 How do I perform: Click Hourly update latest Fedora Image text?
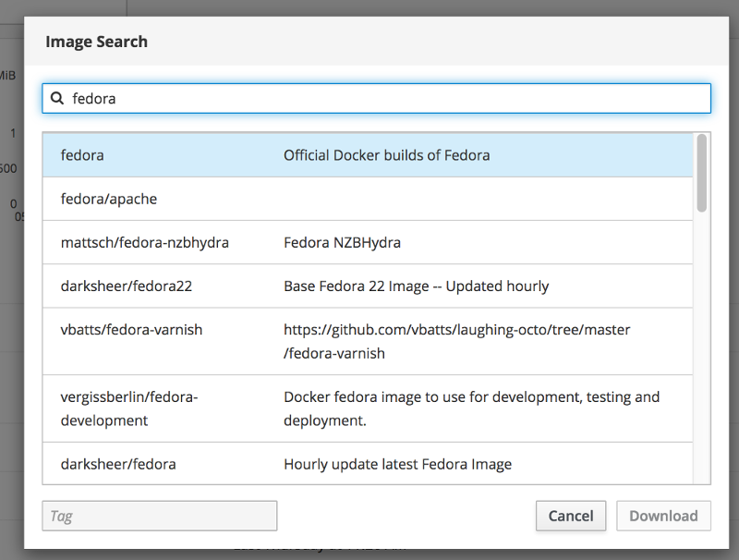(397, 464)
